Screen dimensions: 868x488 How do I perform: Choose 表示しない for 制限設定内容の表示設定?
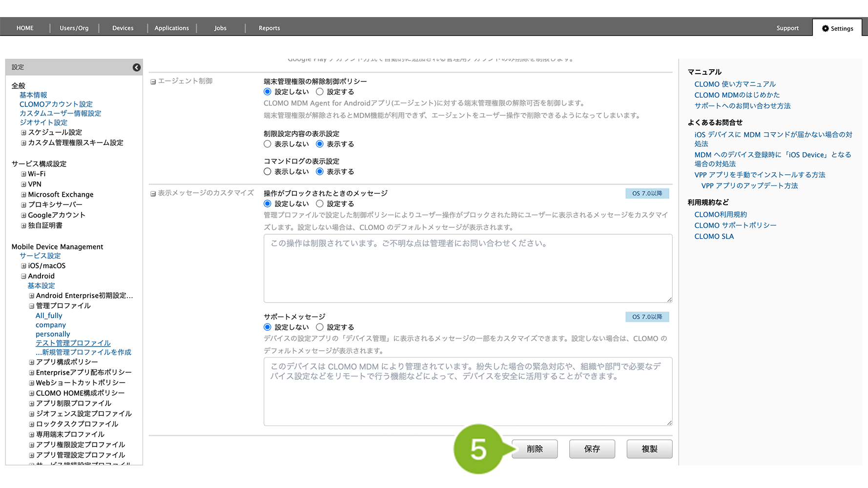(x=268, y=144)
